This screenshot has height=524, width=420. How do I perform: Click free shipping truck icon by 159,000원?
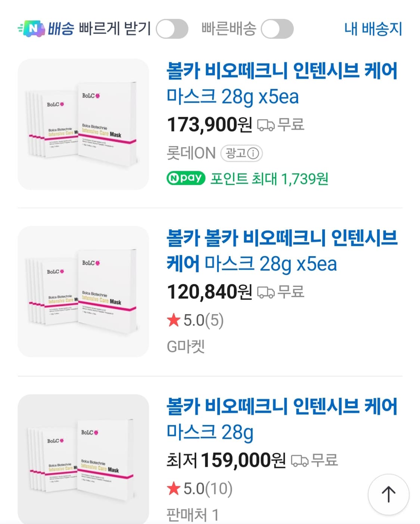pyautogui.click(x=299, y=461)
